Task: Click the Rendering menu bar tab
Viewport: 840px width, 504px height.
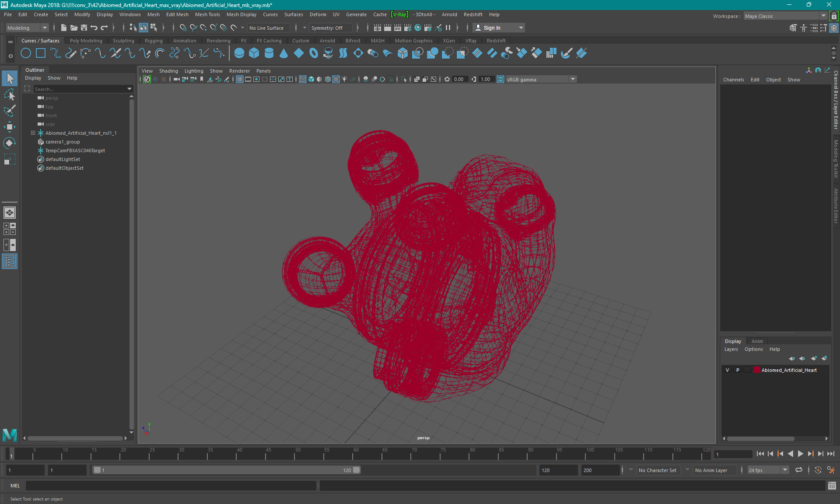Action: pyautogui.click(x=218, y=40)
